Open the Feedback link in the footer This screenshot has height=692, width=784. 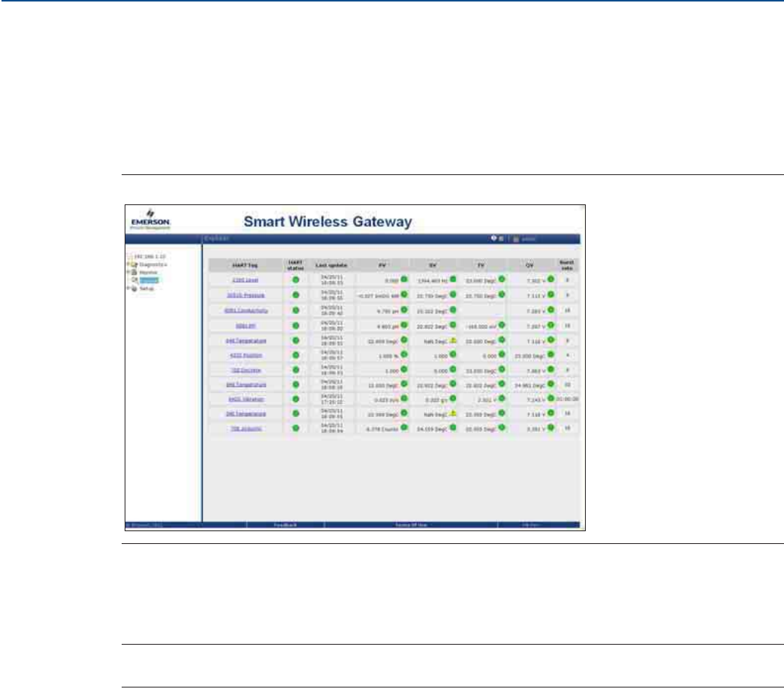[285, 525]
